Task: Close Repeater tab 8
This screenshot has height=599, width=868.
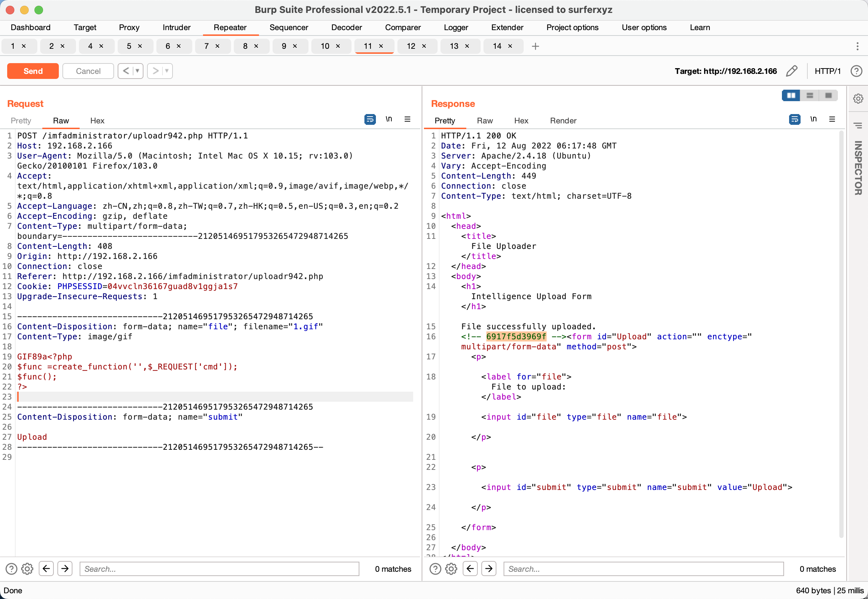Action: coord(256,46)
